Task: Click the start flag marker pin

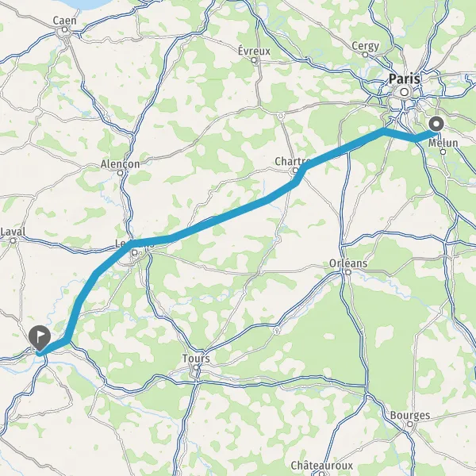Action: click(x=40, y=338)
